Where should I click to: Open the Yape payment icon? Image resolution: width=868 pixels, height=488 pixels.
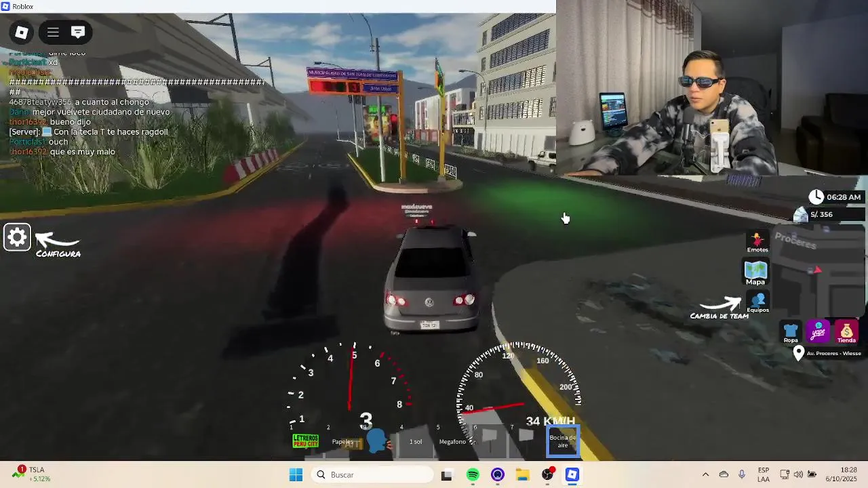pyautogui.click(x=818, y=331)
